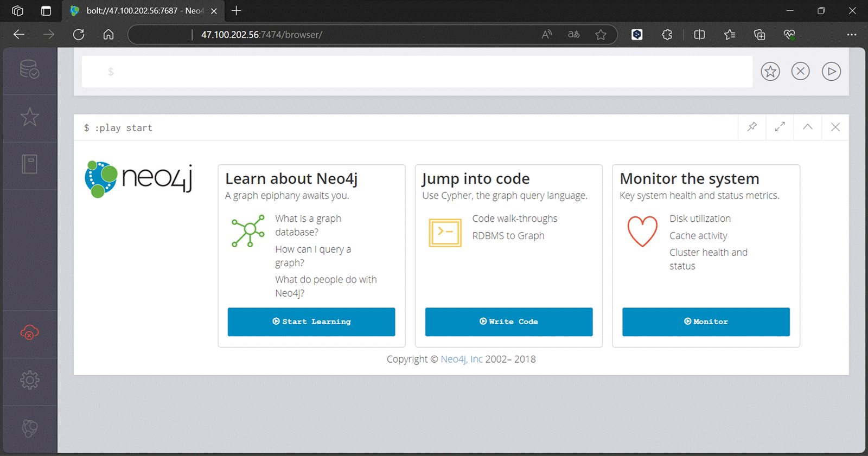The height and width of the screenshot is (456, 868).
Task: Click the 'Jump into code' heading
Action: click(x=476, y=179)
